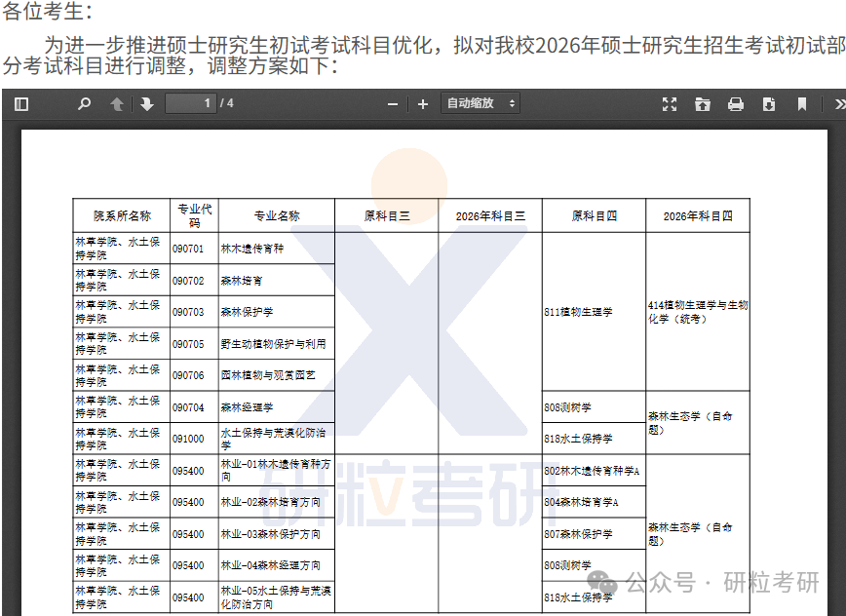This screenshot has height=616, width=846.
Task: Click the cell 林业-01林木遗传育种方向
Action: pyautogui.click(x=277, y=471)
